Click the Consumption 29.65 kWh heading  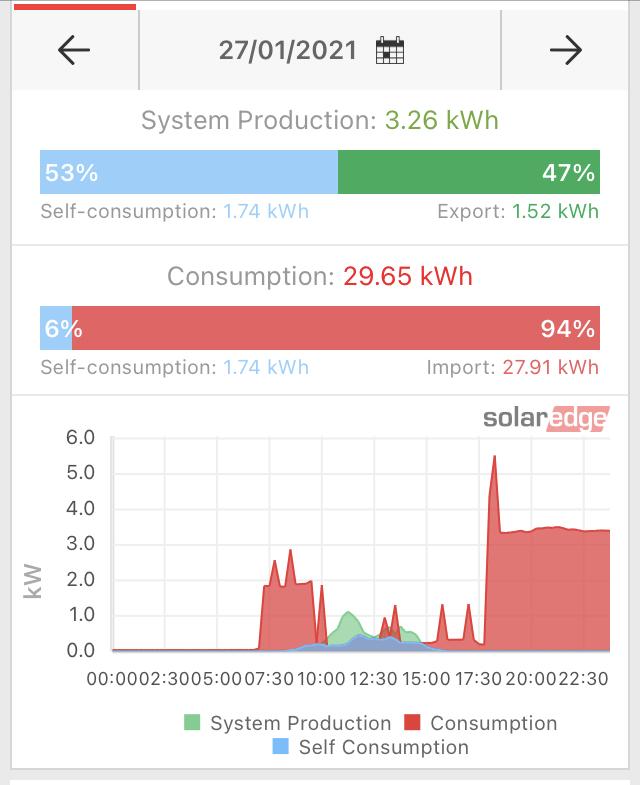pyautogui.click(x=319, y=276)
